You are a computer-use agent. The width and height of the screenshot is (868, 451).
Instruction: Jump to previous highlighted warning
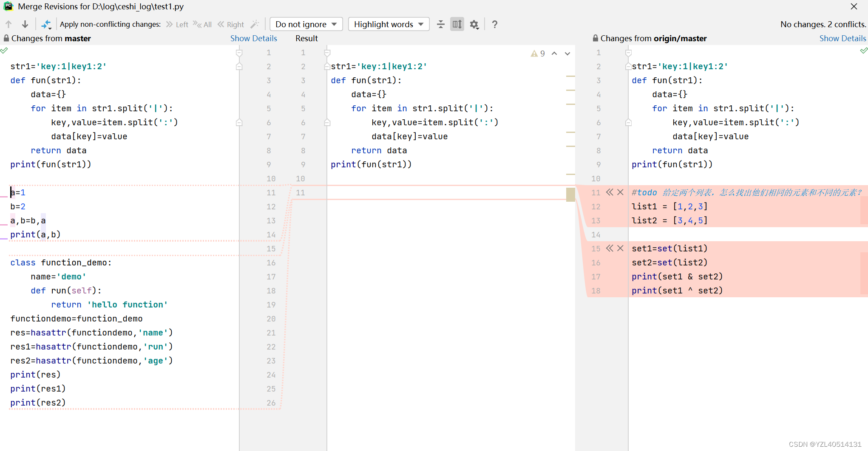[554, 54]
